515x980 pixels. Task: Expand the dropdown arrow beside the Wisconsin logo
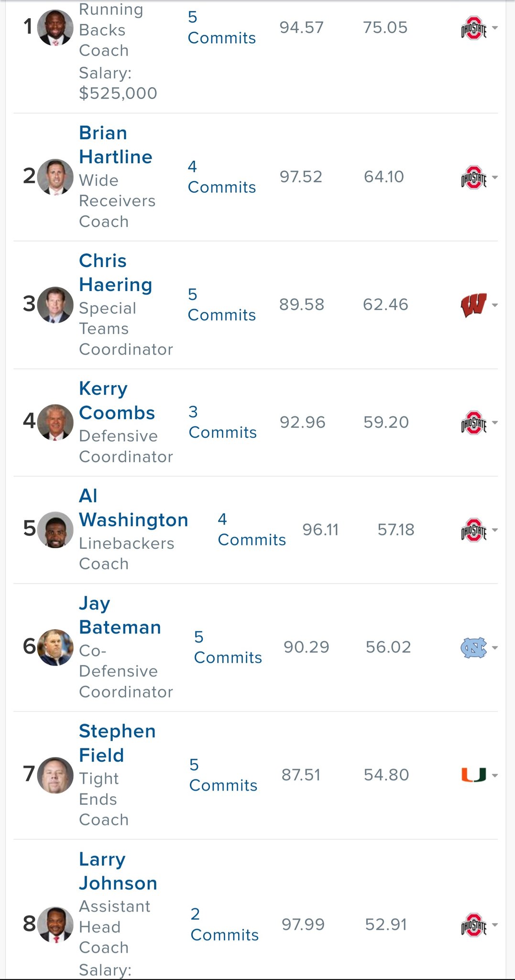tap(495, 305)
